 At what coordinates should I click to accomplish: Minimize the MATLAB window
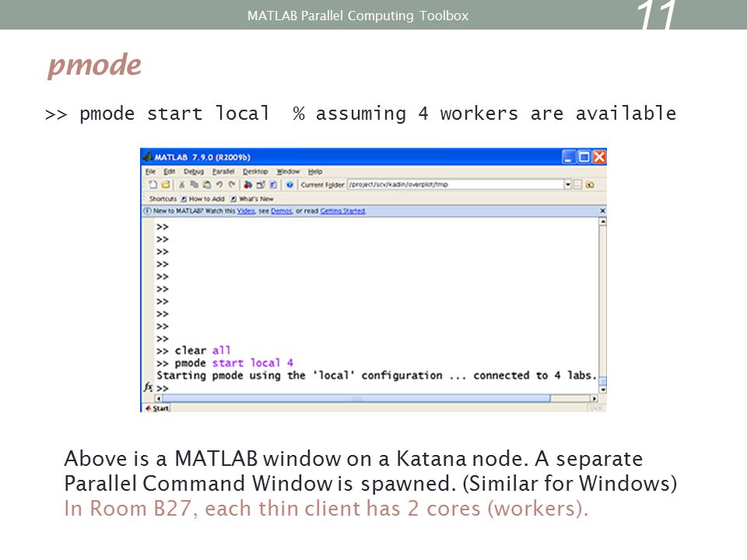(x=568, y=156)
